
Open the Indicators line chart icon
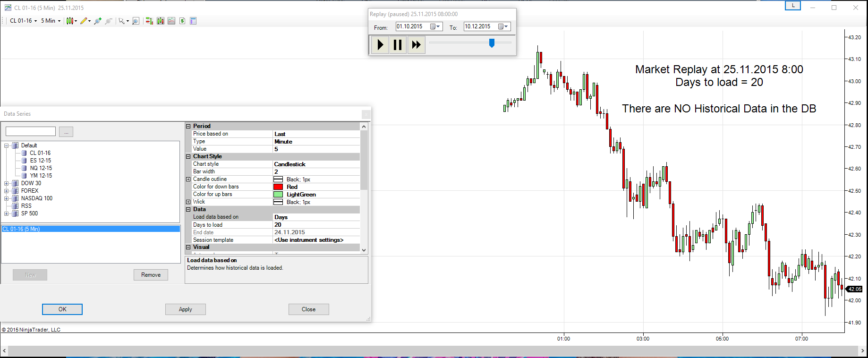(171, 21)
